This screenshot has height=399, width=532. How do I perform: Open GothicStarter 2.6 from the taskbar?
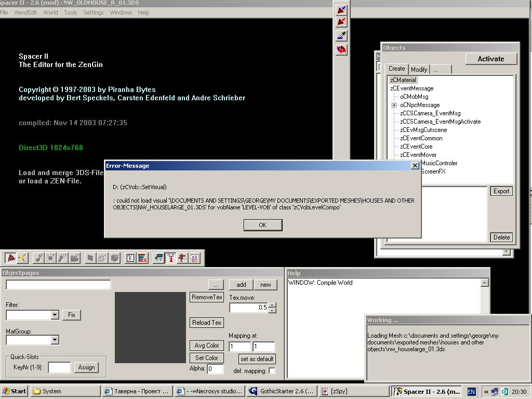click(282, 391)
